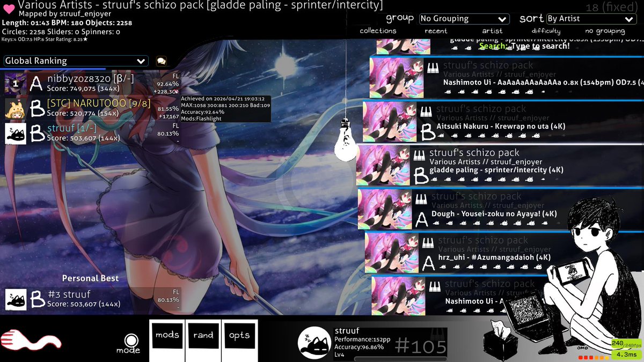644x362 pixels.
Task: Click A grade on Yousei-zoku card
Action: pos(423,219)
